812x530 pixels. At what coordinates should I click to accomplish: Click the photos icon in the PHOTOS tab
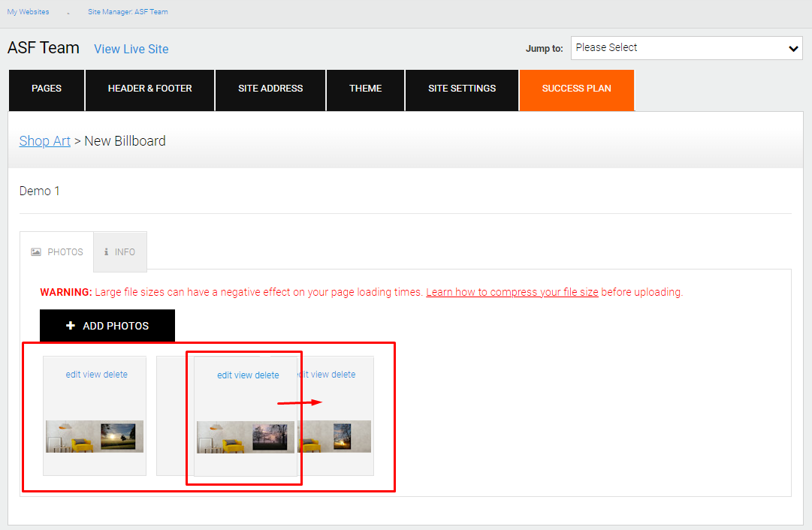pos(36,252)
